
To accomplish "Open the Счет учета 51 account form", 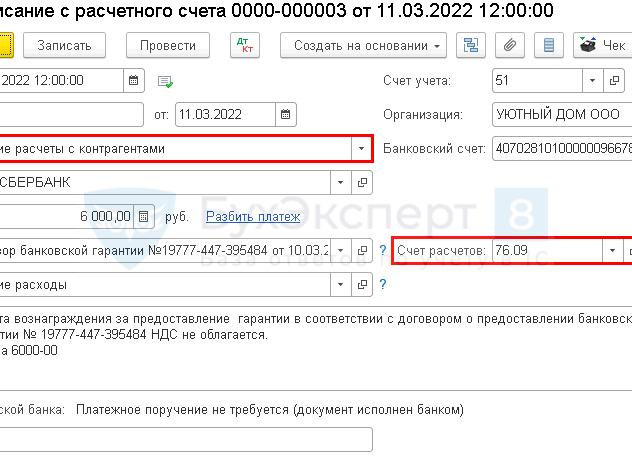I will tap(614, 81).
